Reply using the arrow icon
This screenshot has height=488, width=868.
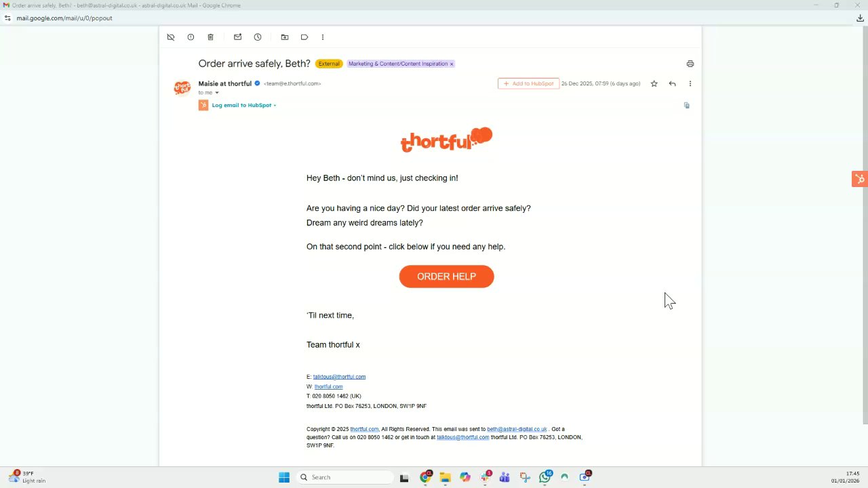click(x=672, y=83)
